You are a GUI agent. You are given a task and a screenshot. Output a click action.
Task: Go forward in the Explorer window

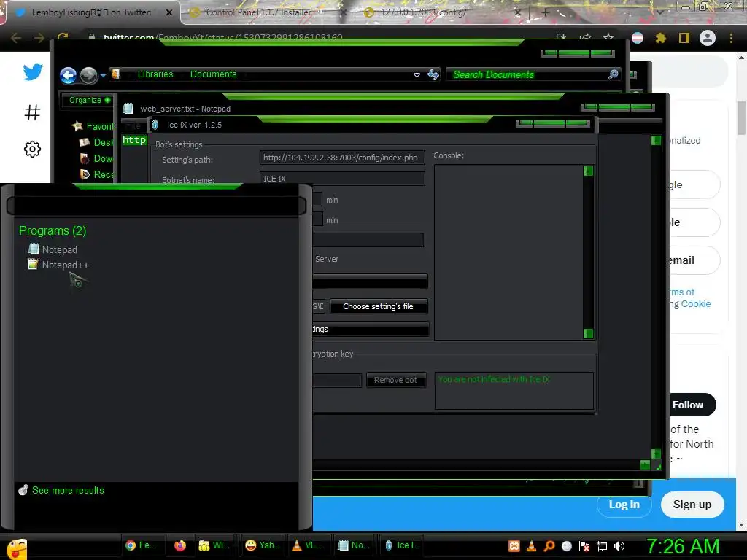pos(88,75)
